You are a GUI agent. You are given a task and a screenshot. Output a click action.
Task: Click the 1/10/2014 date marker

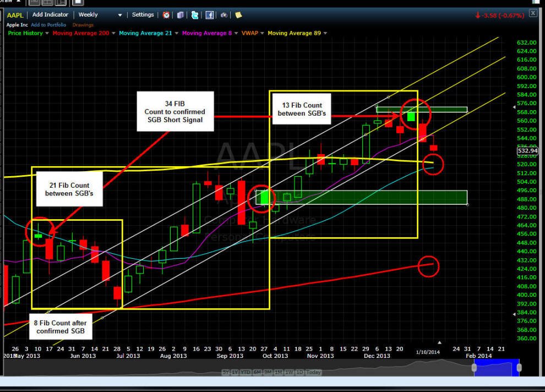[428, 352]
